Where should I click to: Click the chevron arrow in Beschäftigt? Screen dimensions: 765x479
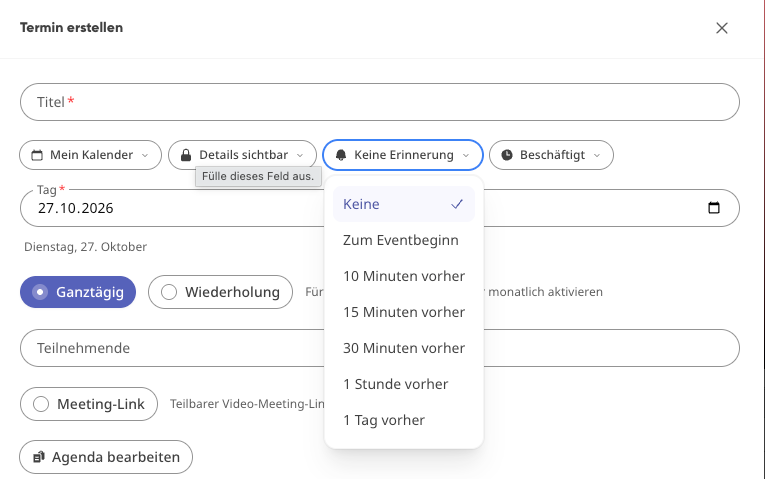[x=597, y=156]
